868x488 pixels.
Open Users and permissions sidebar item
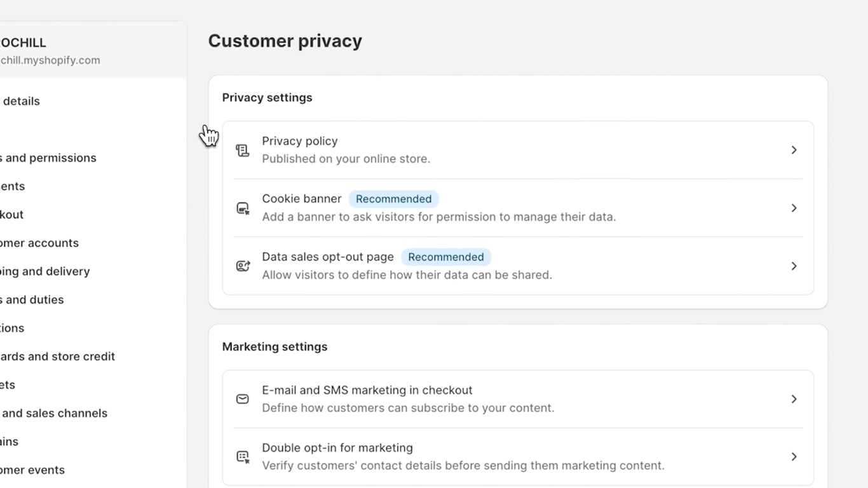point(48,158)
